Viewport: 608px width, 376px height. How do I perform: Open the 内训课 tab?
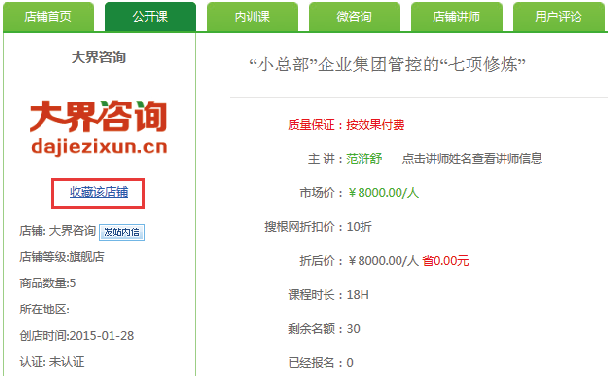point(252,17)
